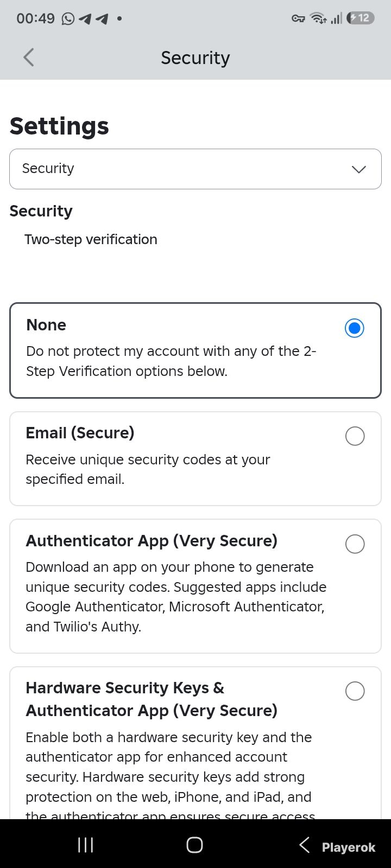
Task: Tap the back arrow in Security header
Action: click(x=29, y=57)
